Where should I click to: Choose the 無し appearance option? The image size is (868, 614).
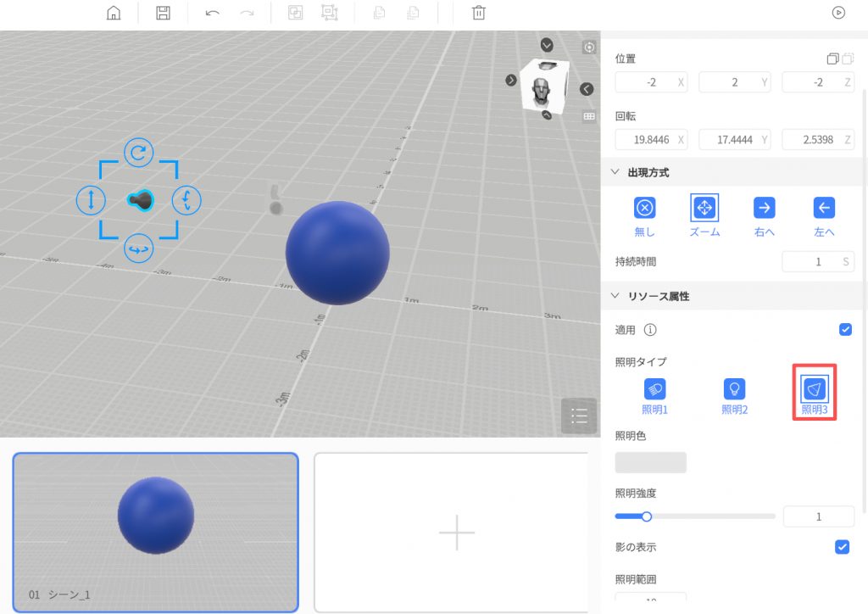pos(645,209)
